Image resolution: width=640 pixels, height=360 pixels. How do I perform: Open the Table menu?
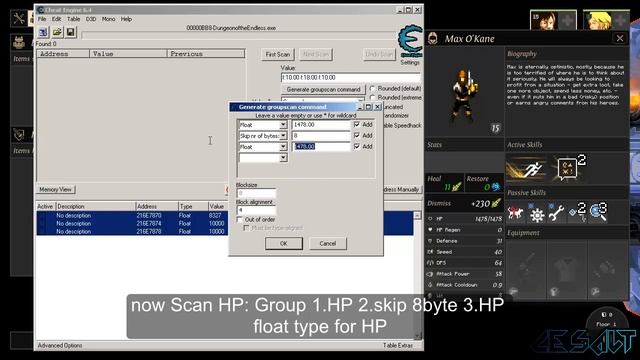[x=73, y=19]
